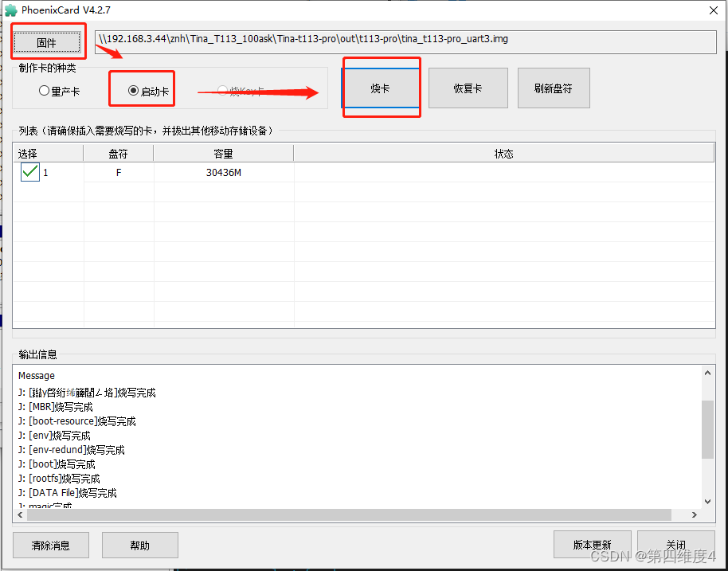
Task: Click the Message header in output log
Action: click(36, 376)
